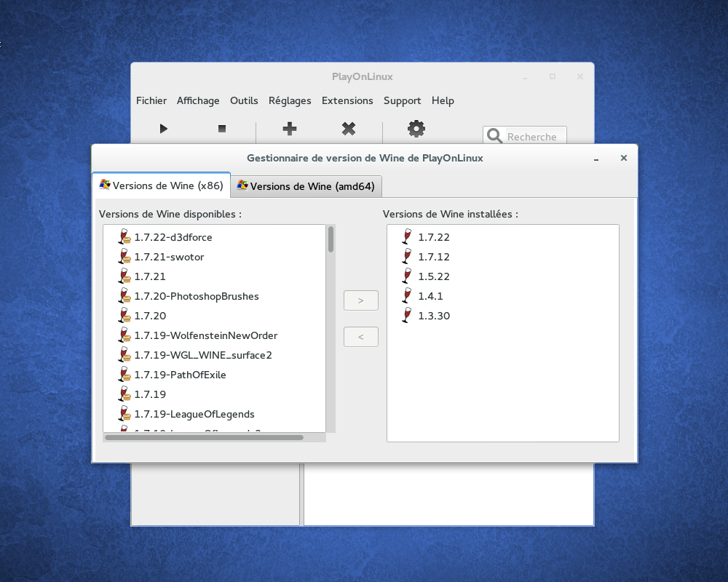Open the Fichier menu
Screen dimensions: 728x582
pyautogui.click(x=151, y=100)
